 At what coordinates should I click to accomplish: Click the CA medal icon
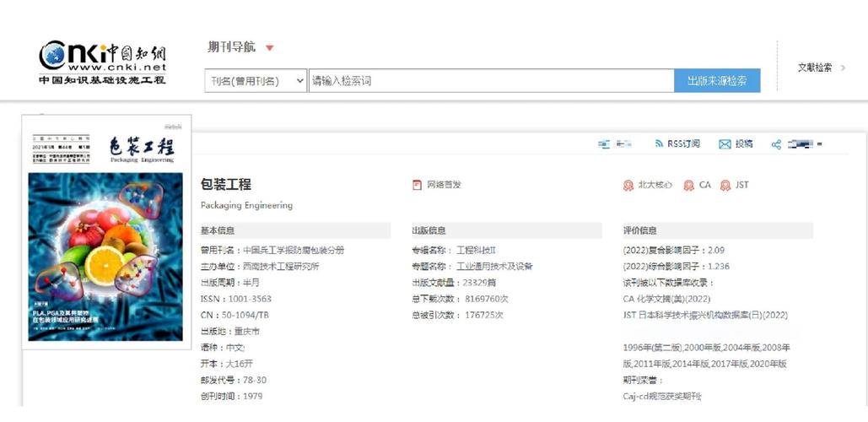click(688, 186)
